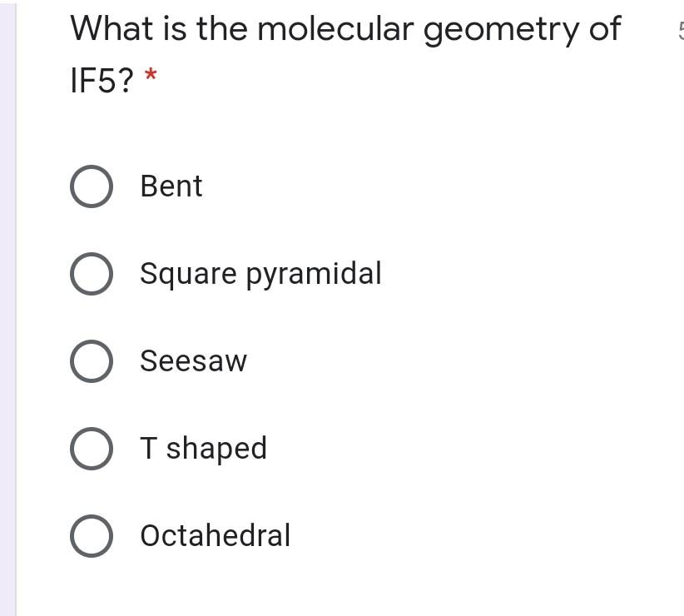The height and width of the screenshot is (616, 684).
Task: Click the red required asterisk
Action: click(150, 79)
